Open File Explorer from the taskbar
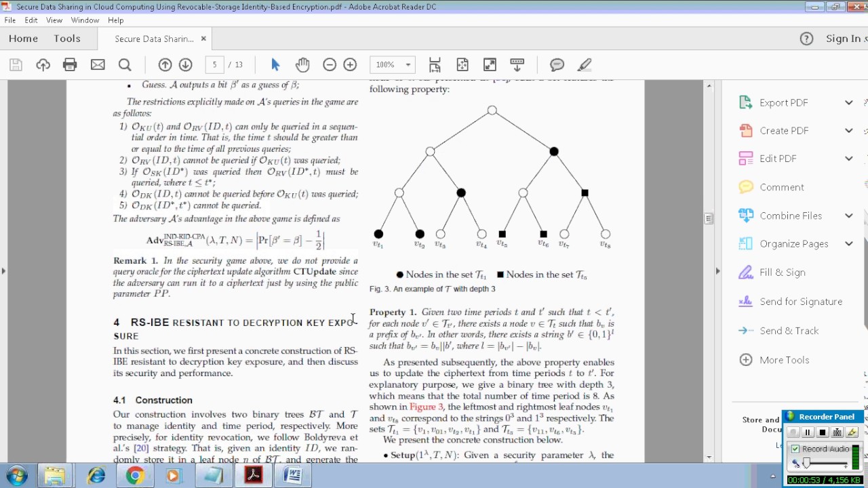Screen dimensions: 868x488 55,475
